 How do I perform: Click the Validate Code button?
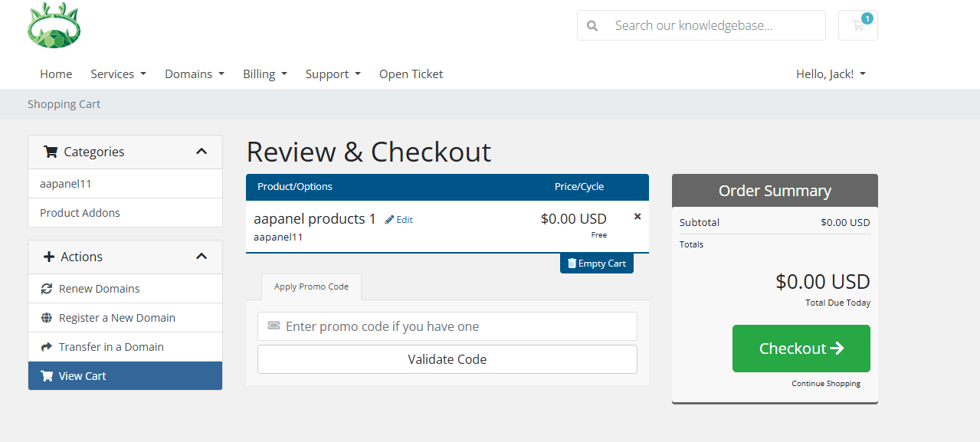pyautogui.click(x=447, y=359)
